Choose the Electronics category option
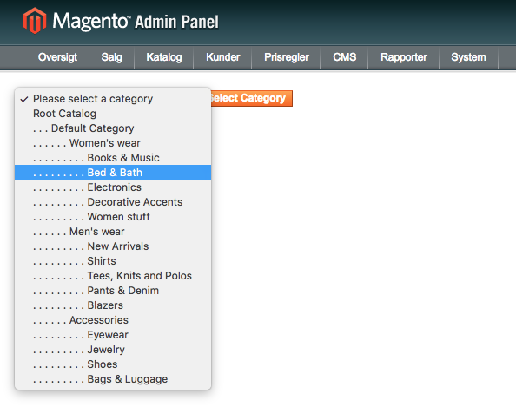The width and height of the screenshot is (516, 420). (113, 187)
